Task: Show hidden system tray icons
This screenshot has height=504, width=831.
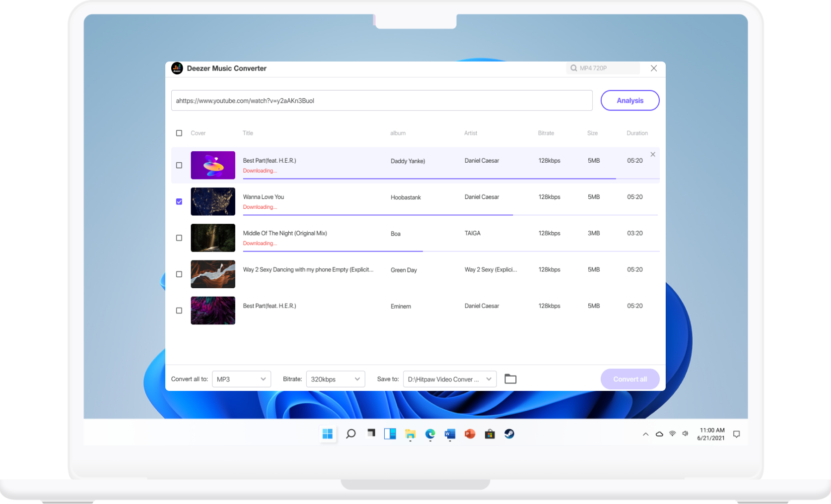Action: pyautogui.click(x=645, y=434)
